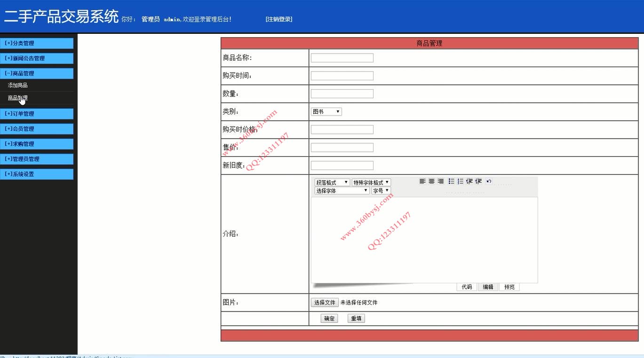Image resolution: width=644 pixels, height=358 pixels.
Task: Click the increase indent icon
Action: [478, 181]
